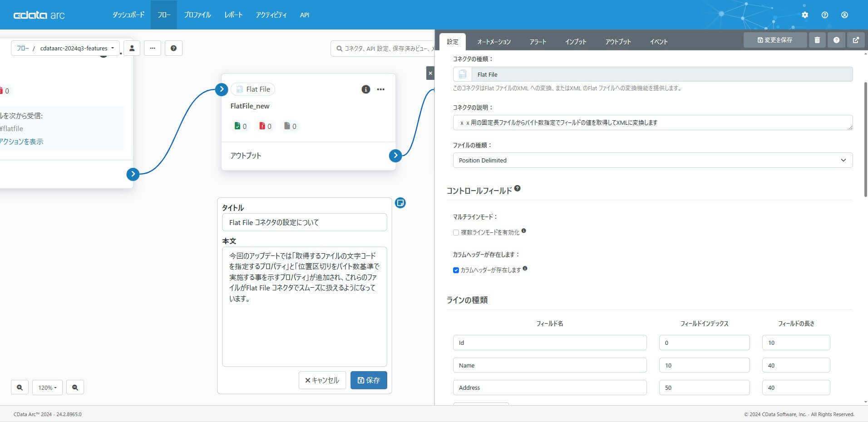Switch to the アラート tab

[538, 42]
